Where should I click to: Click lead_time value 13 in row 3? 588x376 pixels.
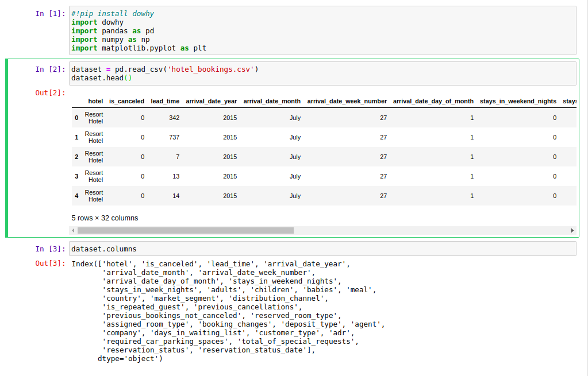coord(176,176)
